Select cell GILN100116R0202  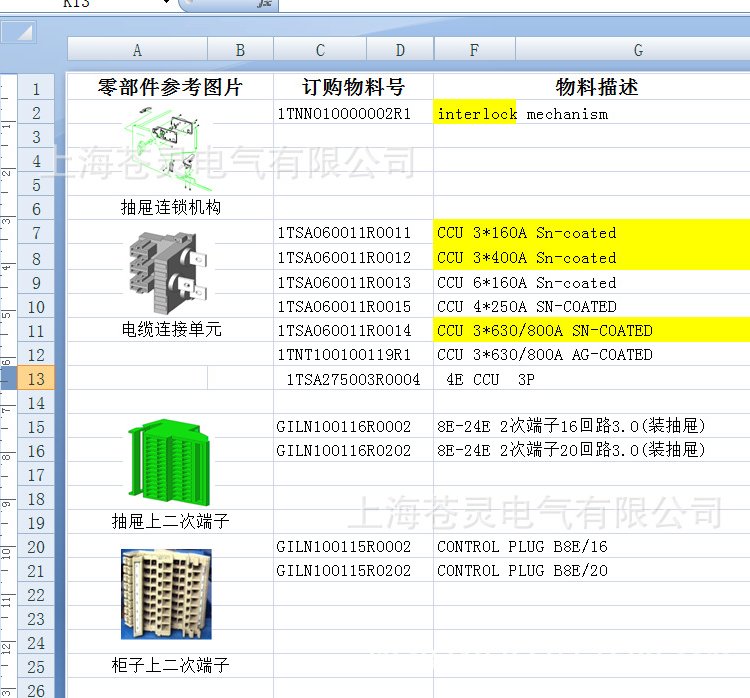pyautogui.click(x=344, y=451)
